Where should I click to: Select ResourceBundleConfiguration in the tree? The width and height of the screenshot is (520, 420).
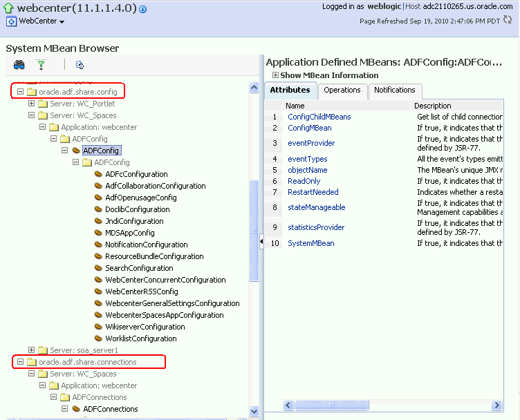pyautogui.click(x=154, y=256)
